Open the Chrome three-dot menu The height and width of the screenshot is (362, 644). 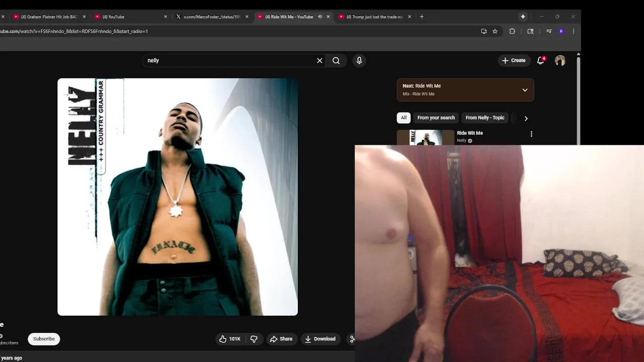pos(574,31)
